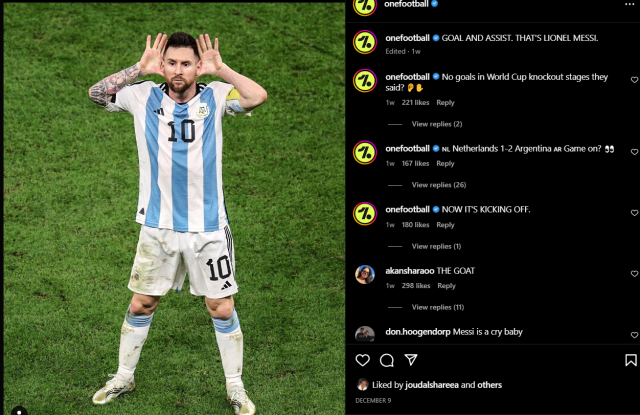This screenshot has height=415, width=640.
Task: Save post with bookmark icon
Action: 631,360
